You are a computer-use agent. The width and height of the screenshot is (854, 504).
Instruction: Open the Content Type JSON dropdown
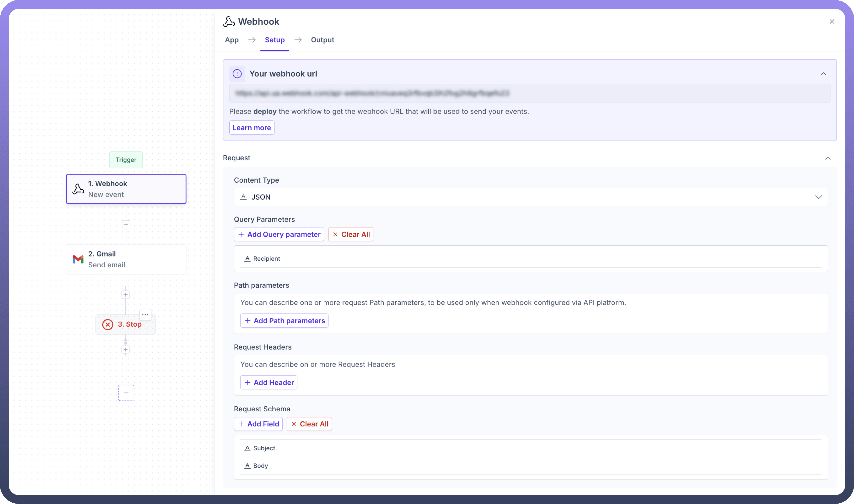(530, 197)
